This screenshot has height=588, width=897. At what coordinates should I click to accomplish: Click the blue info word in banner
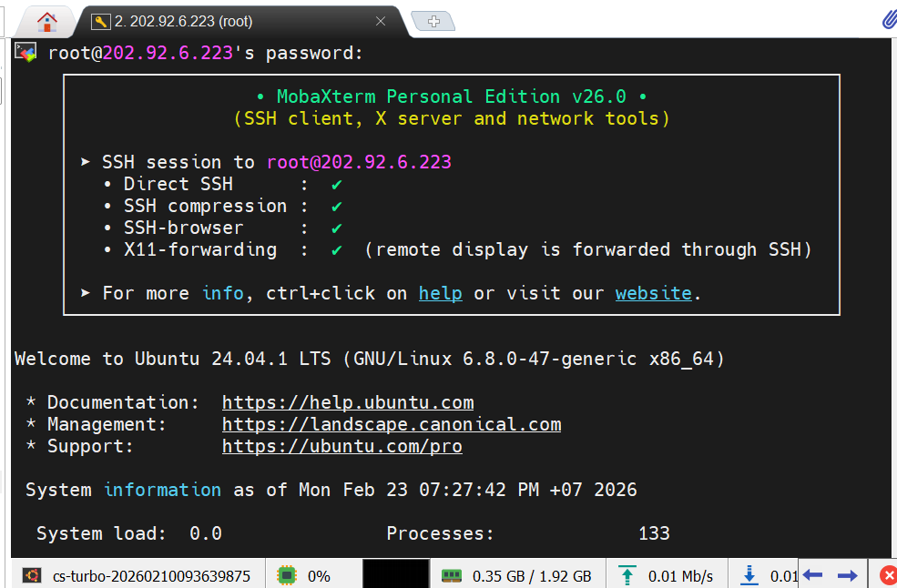(223, 293)
